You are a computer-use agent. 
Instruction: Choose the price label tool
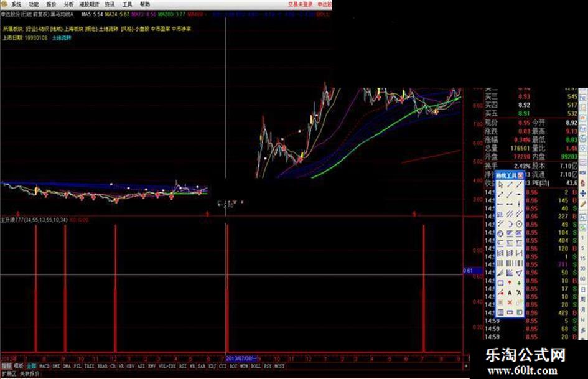click(501, 213)
